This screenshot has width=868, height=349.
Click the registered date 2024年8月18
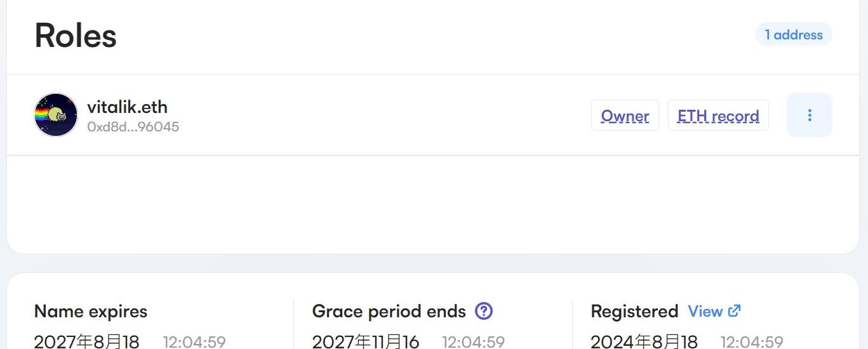(x=644, y=341)
